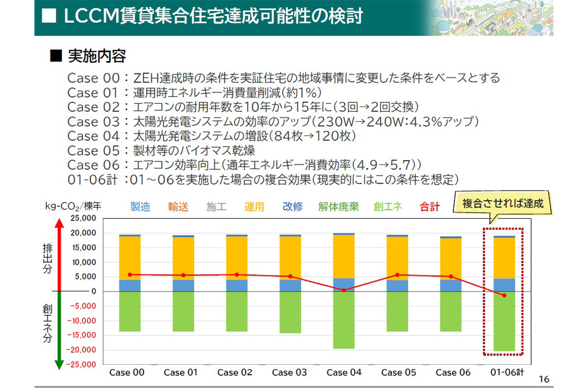The height and width of the screenshot is (391, 588).
Task: Click the slide title 'LCCM賃貸集合住宅達成可能性の検討'
Action: pos(214,16)
